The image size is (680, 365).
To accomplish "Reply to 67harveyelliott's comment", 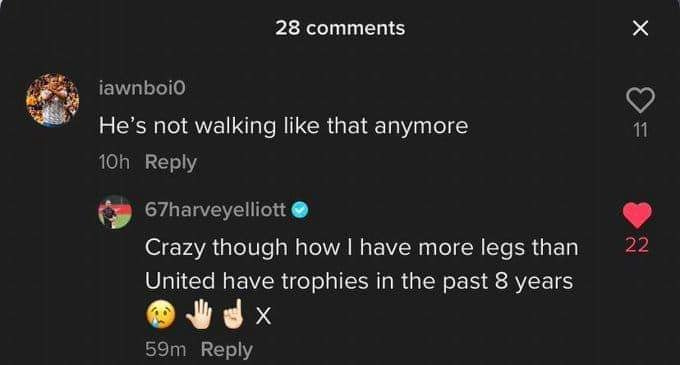I will [x=227, y=350].
